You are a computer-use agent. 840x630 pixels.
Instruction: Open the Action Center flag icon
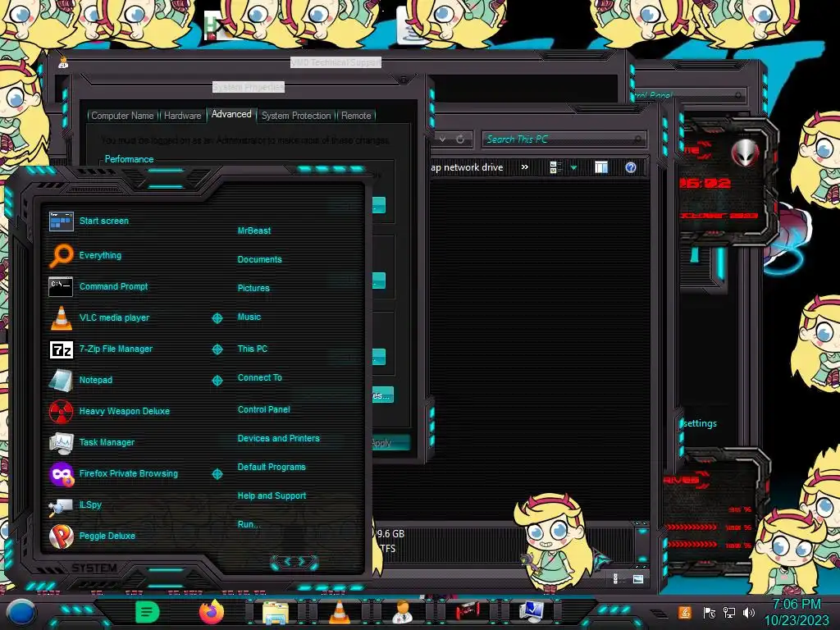[x=709, y=612]
